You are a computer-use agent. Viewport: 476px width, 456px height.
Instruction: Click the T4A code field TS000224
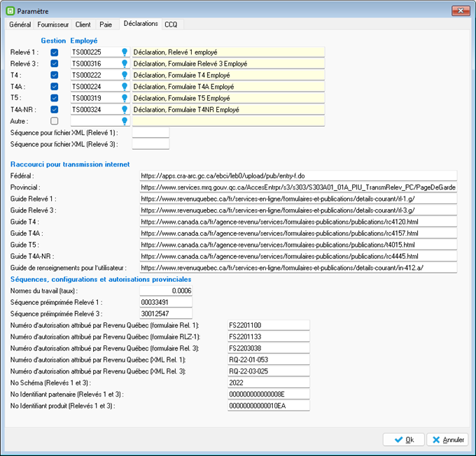tap(96, 87)
